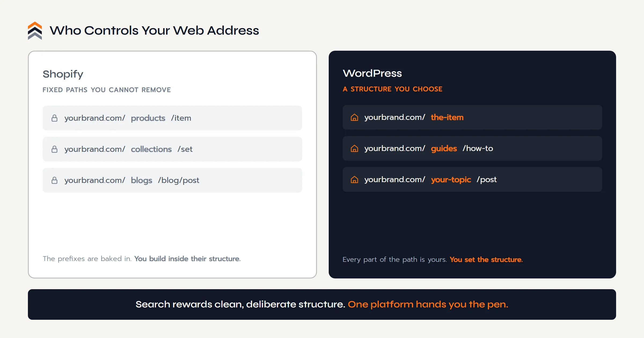Click 'yourbrand.com/' in the blogs row
644x338 pixels.
(x=95, y=180)
